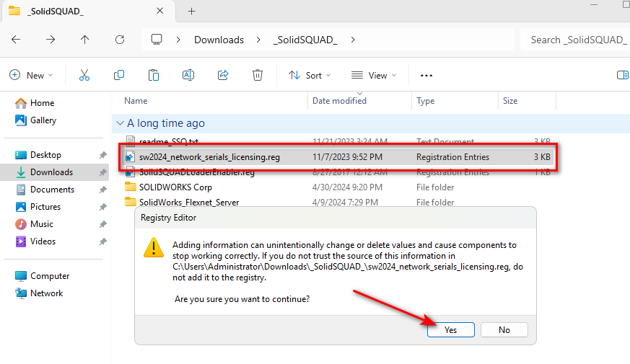Unpin Downloads using its pin icon

pos(103,172)
